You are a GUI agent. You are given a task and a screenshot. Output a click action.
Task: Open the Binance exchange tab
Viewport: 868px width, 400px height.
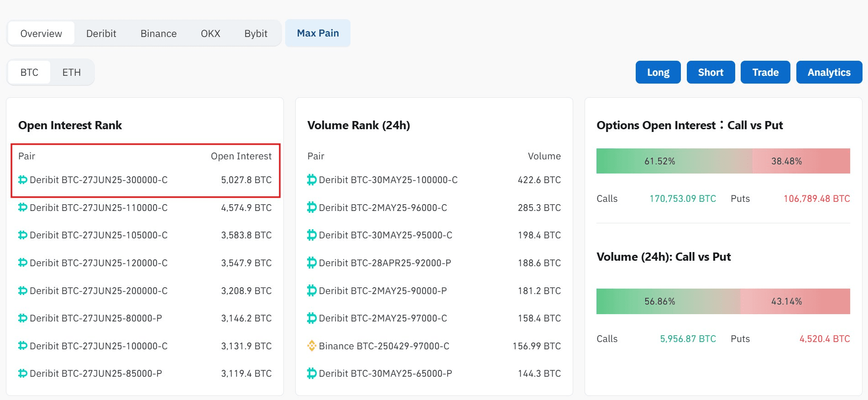[x=158, y=34]
